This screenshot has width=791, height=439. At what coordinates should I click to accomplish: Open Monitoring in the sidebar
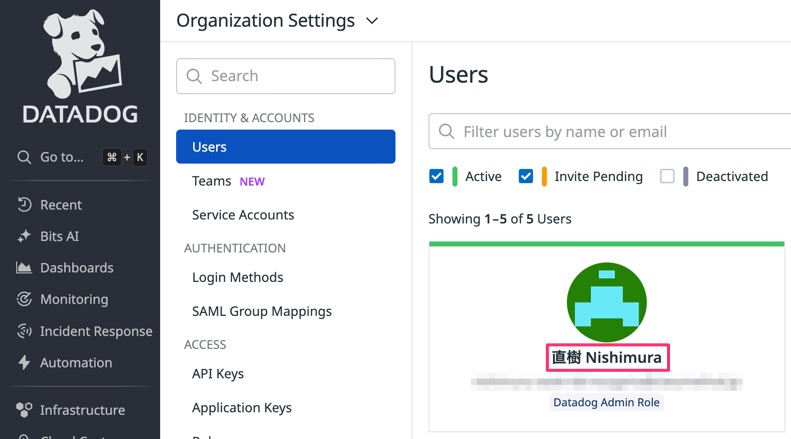74,299
